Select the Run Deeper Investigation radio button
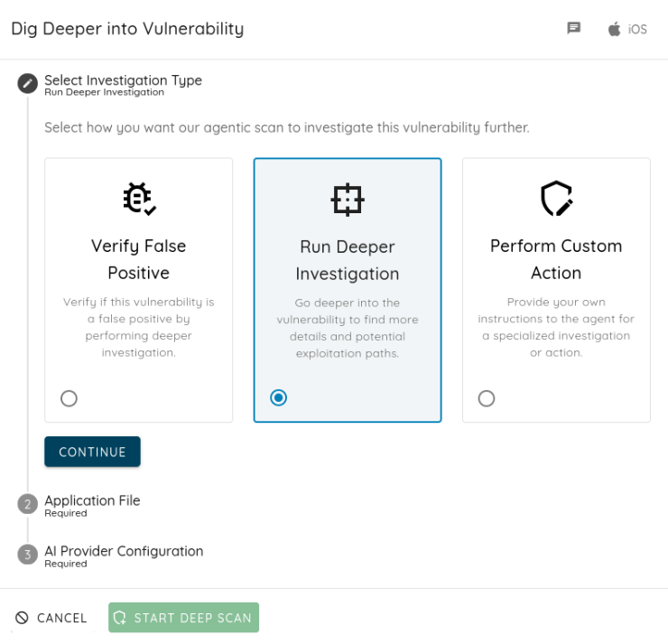The image size is (668, 644). [279, 397]
